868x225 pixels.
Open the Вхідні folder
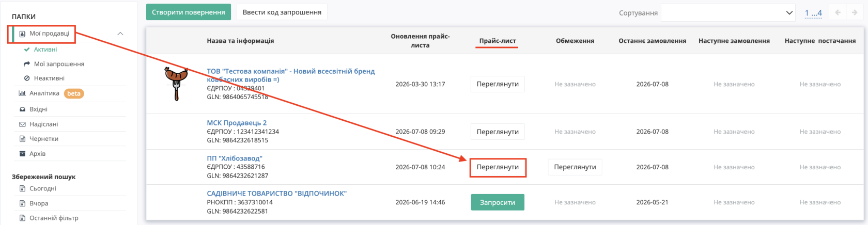[38, 109]
